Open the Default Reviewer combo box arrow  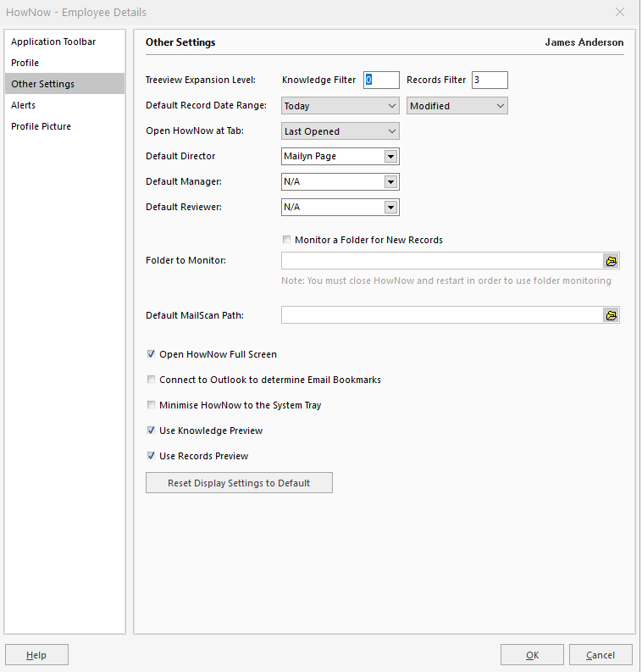coord(390,208)
